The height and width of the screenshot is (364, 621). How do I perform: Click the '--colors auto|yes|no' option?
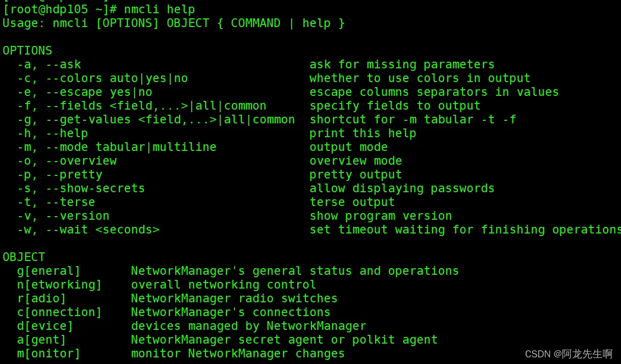click(x=117, y=78)
